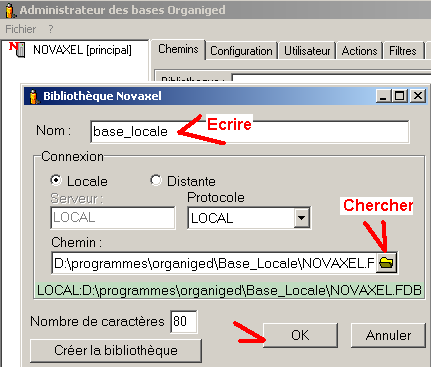431x367 pixels.
Task: Select NOVAXEL [principal] in the tree
Action: 82,50
